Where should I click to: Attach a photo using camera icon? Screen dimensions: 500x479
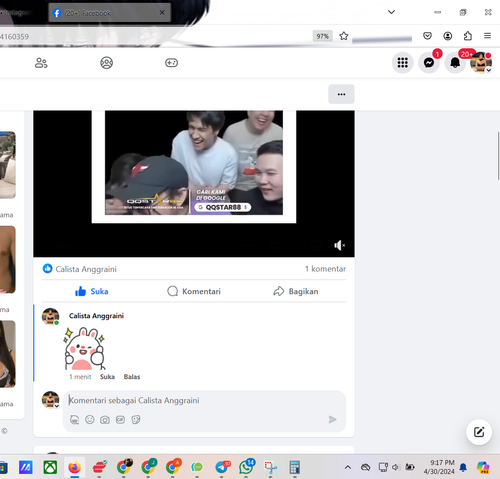tap(105, 420)
